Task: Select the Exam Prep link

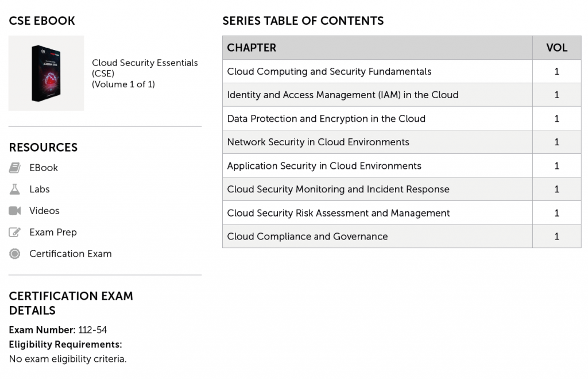Action: [x=53, y=232]
